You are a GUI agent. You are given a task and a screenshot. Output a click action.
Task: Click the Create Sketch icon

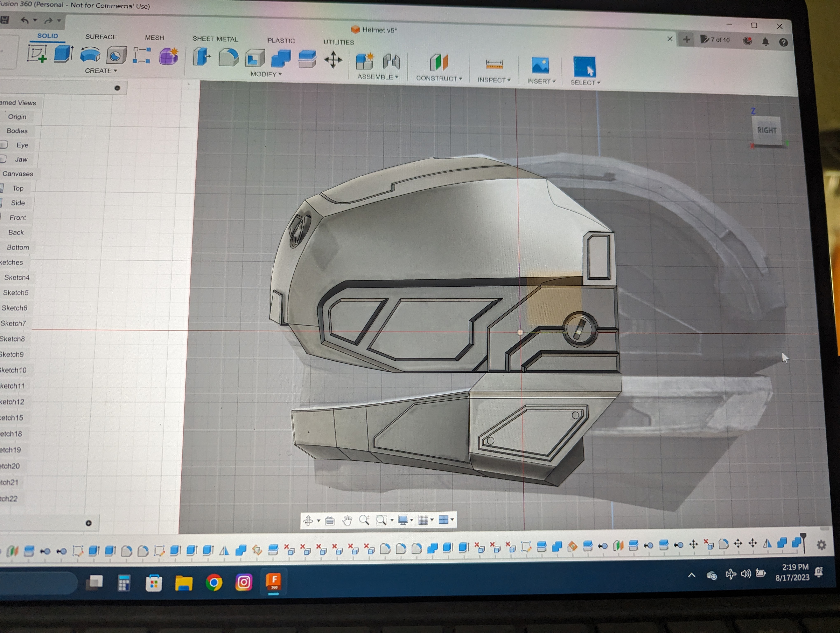click(37, 54)
